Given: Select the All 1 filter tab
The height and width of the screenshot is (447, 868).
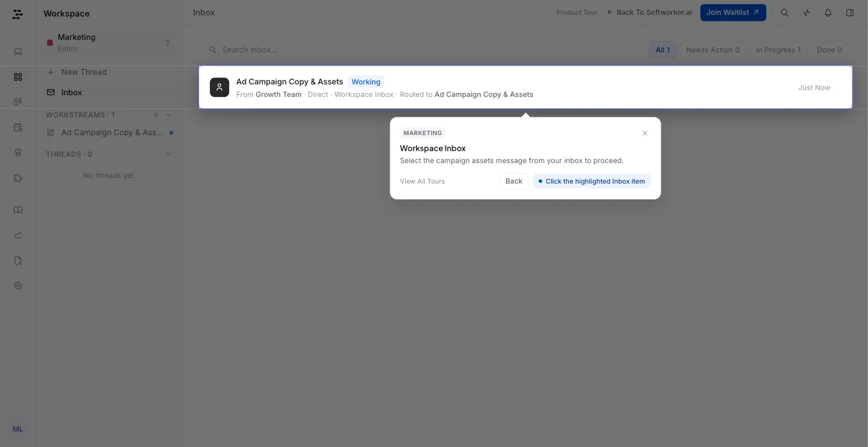Looking at the screenshot, I should 662,50.
